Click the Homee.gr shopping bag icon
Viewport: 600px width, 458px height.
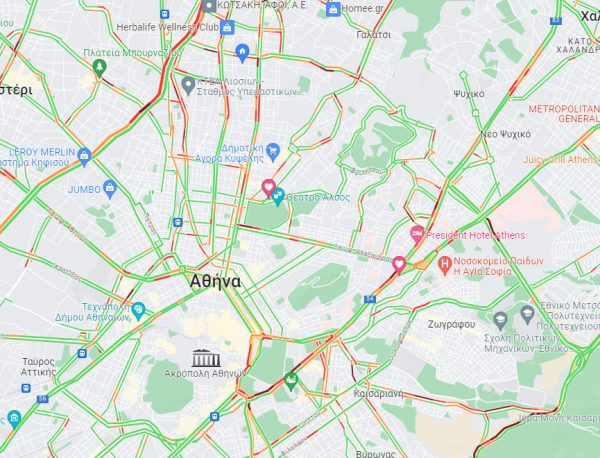[333, 9]
